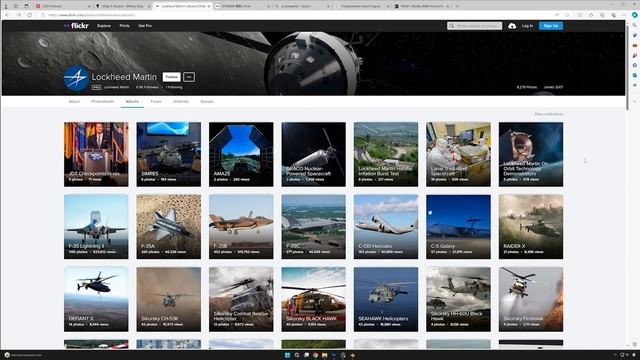Screen dimensions: 640x360
Task: Open the Followers count link
Action: point(147,87)
